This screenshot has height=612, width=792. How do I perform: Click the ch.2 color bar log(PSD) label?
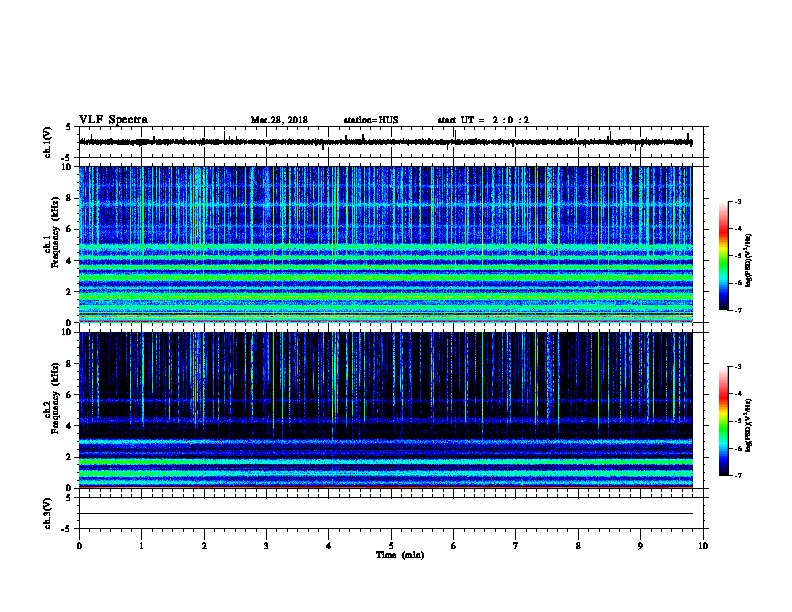[x=748, y=426]
